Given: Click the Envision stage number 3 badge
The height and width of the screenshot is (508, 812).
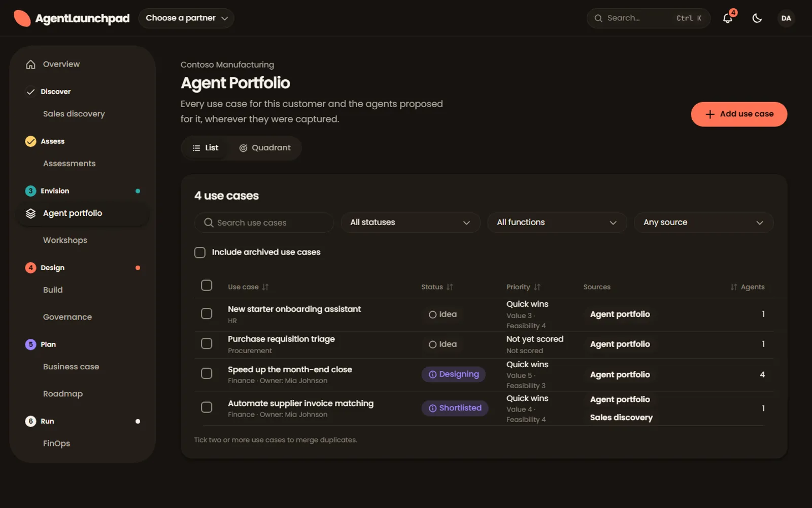Looking at the screenshot, I should (x=30, y=191).
